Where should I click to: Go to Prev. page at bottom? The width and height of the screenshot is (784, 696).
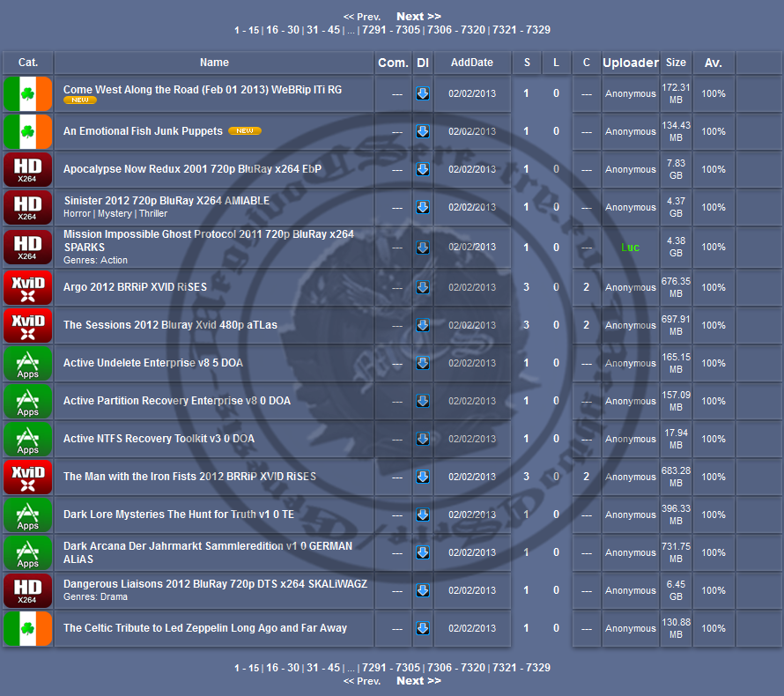click(x=361, y=682)
